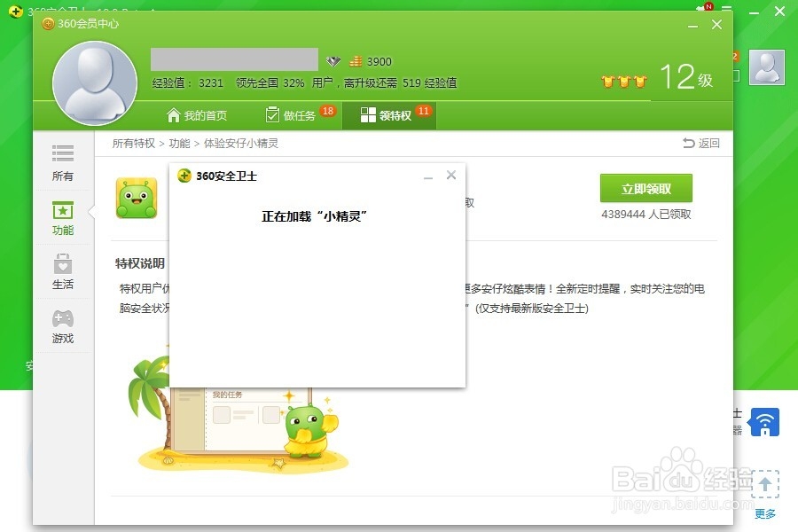The image size is (798, 532).
Task: Click the 体验安仔小精灵 breadcrumb text
Action: (240, 144)
